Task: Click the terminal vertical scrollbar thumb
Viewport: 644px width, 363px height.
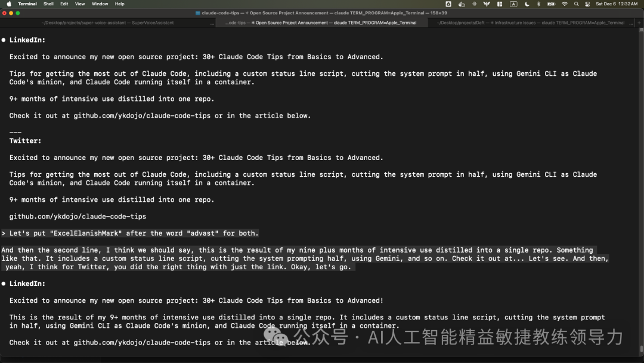Action: 641,349
